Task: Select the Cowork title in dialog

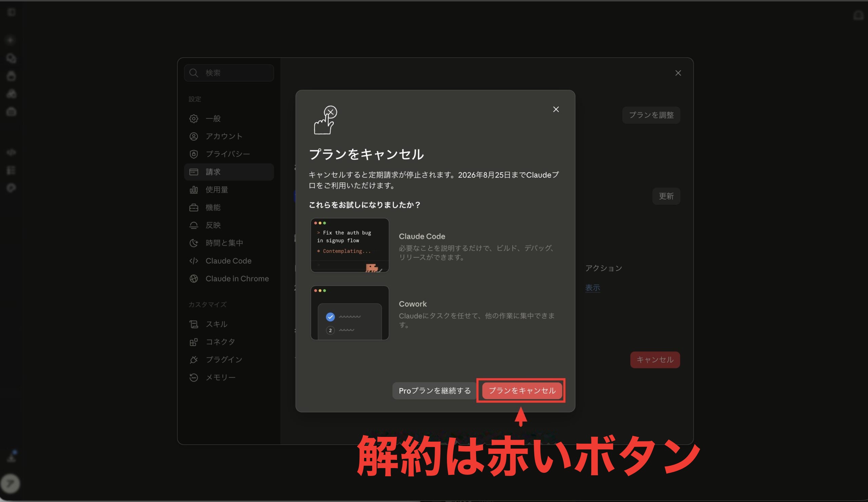Action: click(x=412, y=304)
